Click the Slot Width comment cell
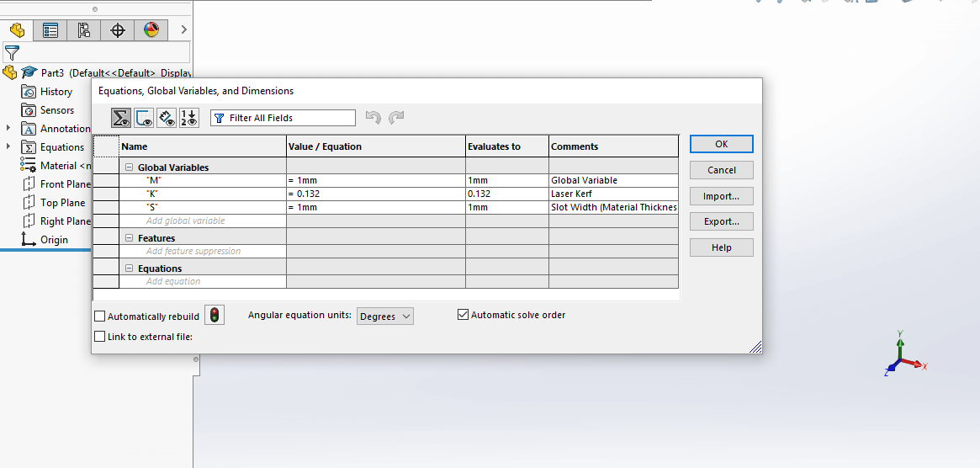The image size is (980, 468). click(x=614, y=207)
